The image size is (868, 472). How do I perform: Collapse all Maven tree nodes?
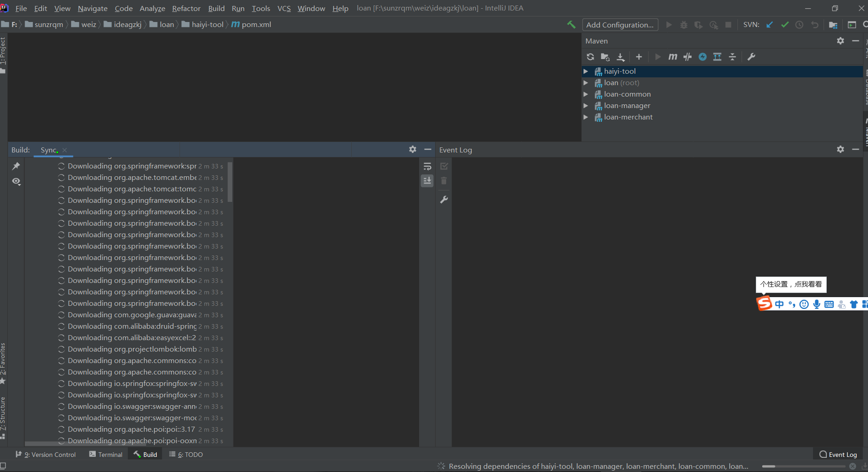(732, 57)
